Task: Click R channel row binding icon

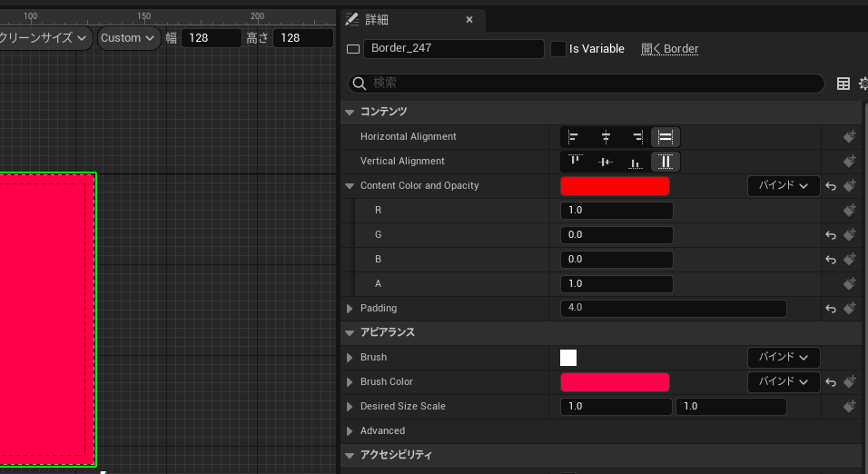Action: pos(849,211)
